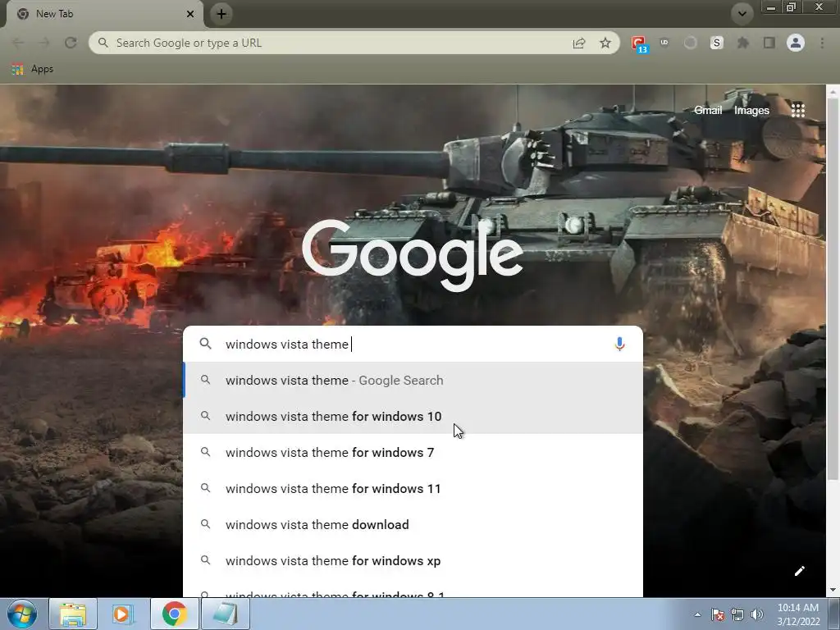
Task: Select suggestion "windows vista theme - Google Search"
Action: [413, 381]
